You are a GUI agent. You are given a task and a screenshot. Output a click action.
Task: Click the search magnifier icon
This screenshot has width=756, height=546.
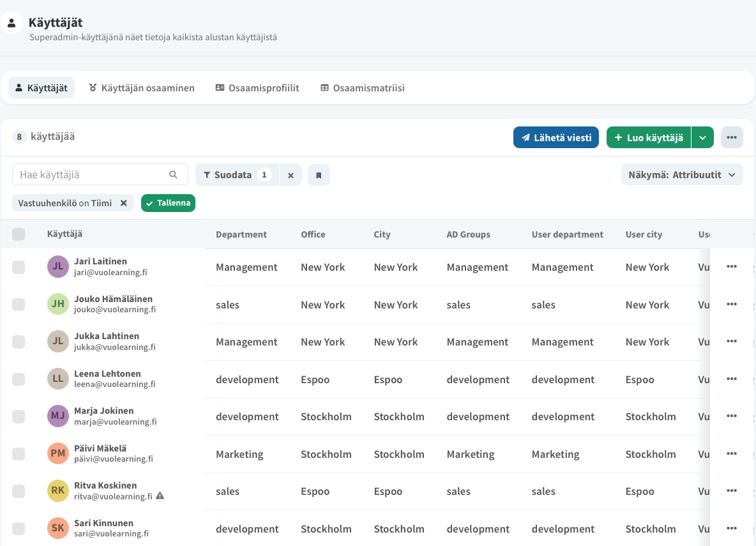tap(173, 174)
